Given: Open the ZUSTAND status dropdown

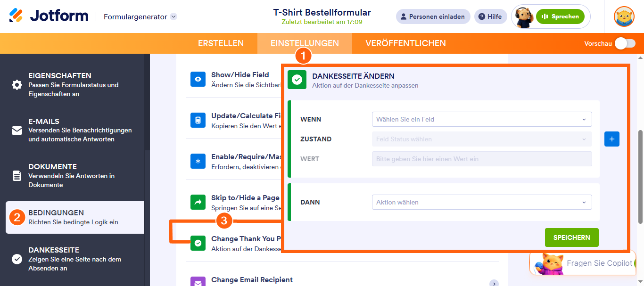Looking at the screenshot, I should (x=482, y=139).
